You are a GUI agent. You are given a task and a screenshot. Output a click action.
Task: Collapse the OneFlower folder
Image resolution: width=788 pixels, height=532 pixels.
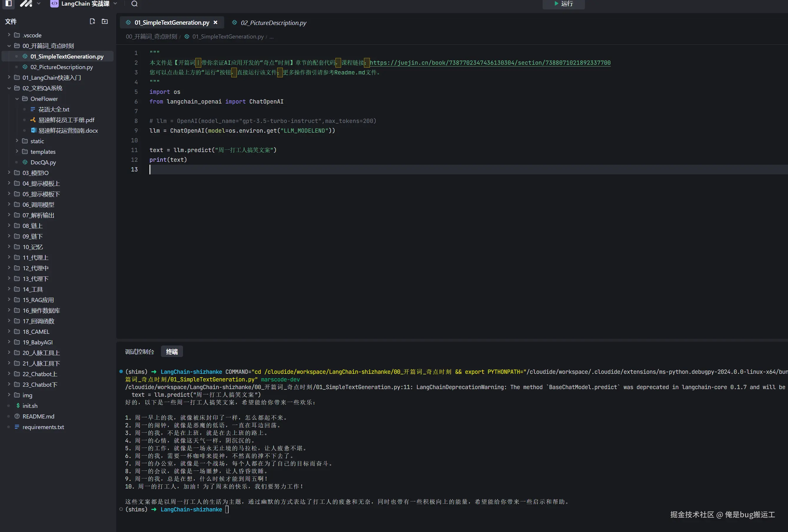44,99
